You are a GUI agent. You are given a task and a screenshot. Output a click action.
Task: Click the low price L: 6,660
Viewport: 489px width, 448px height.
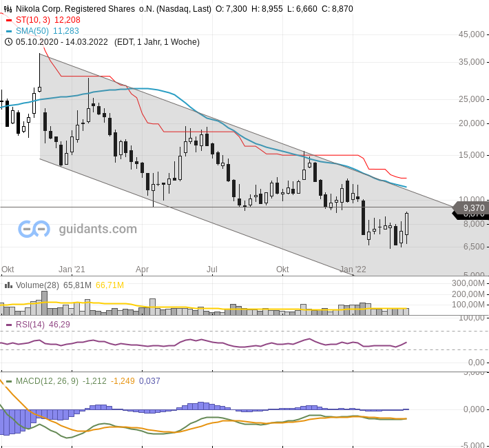[x=302, y=9]
